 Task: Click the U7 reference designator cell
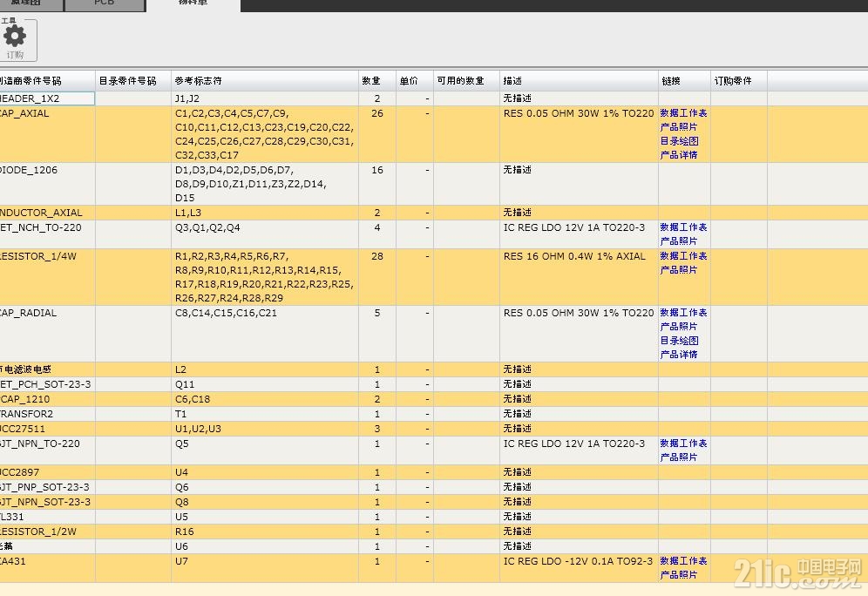pos(265,568)
